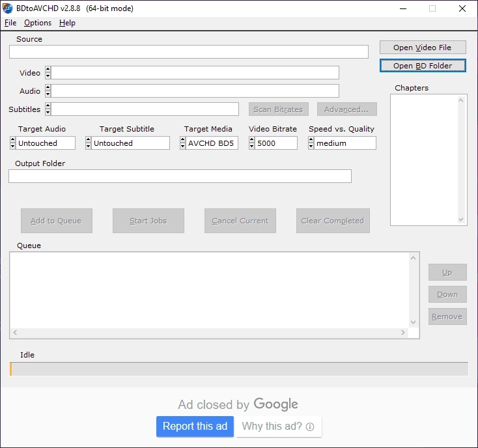Click the Add to Queue button
Image resolution: width=478 pixels, height=448 pixels.
(x=57, y=221)
